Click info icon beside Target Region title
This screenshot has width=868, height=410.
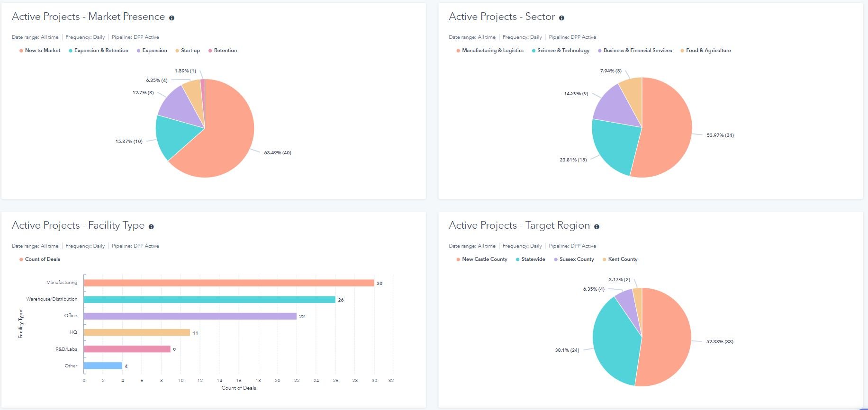pos(597,227)
